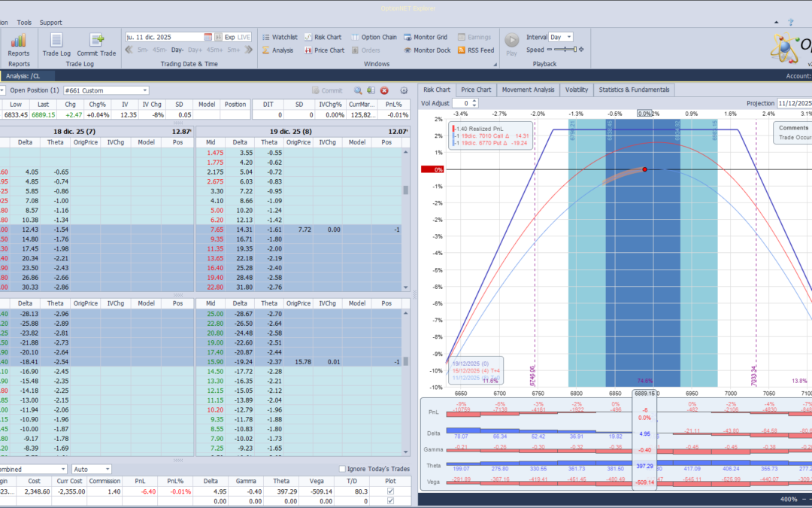
Task: Click the green grid export icon
Action: [371, 90]
